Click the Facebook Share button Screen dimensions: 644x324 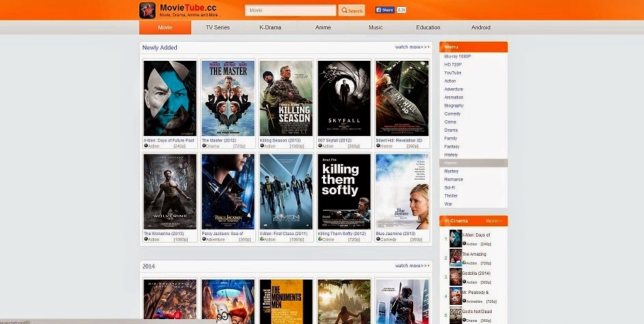tap(385, 10)
